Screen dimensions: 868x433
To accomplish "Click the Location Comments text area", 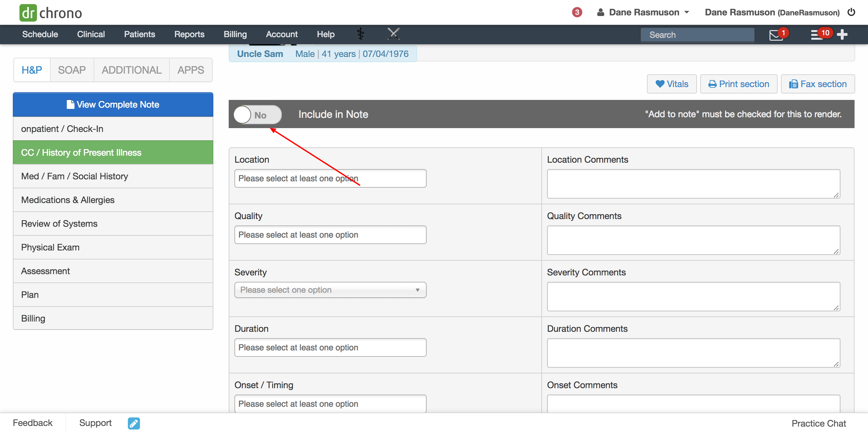I will point(693,184).
